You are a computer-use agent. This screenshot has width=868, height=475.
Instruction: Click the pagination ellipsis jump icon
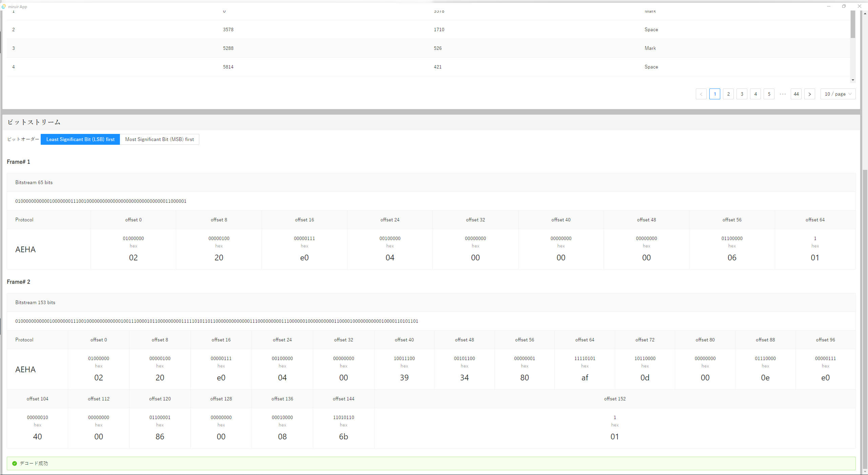tap(783, 94)
